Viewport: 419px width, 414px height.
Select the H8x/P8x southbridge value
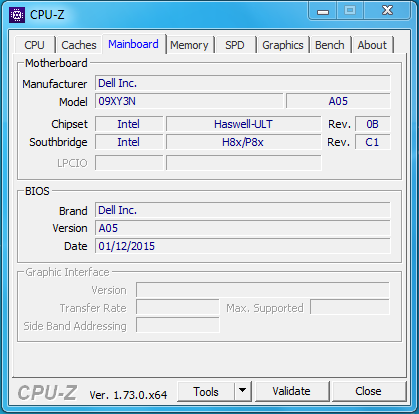(244, 142)
